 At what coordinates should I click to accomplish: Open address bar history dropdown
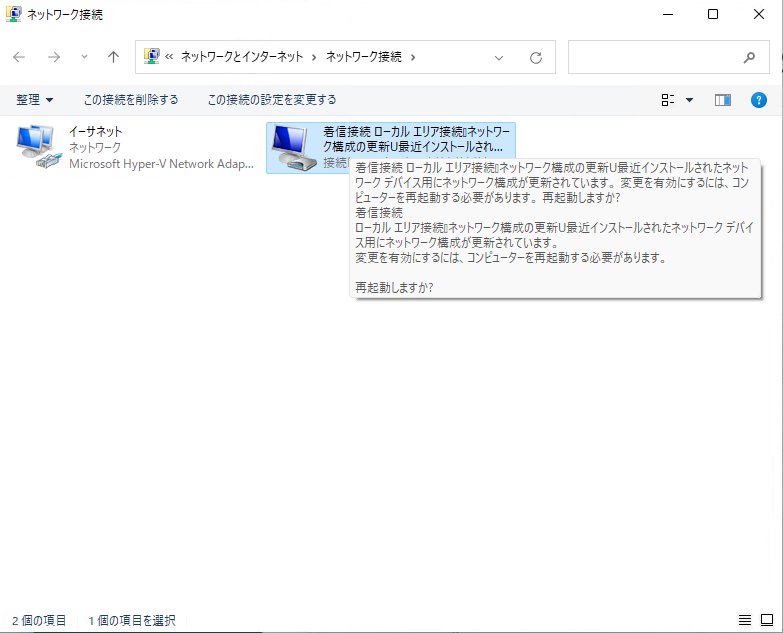tap(498, 58)
